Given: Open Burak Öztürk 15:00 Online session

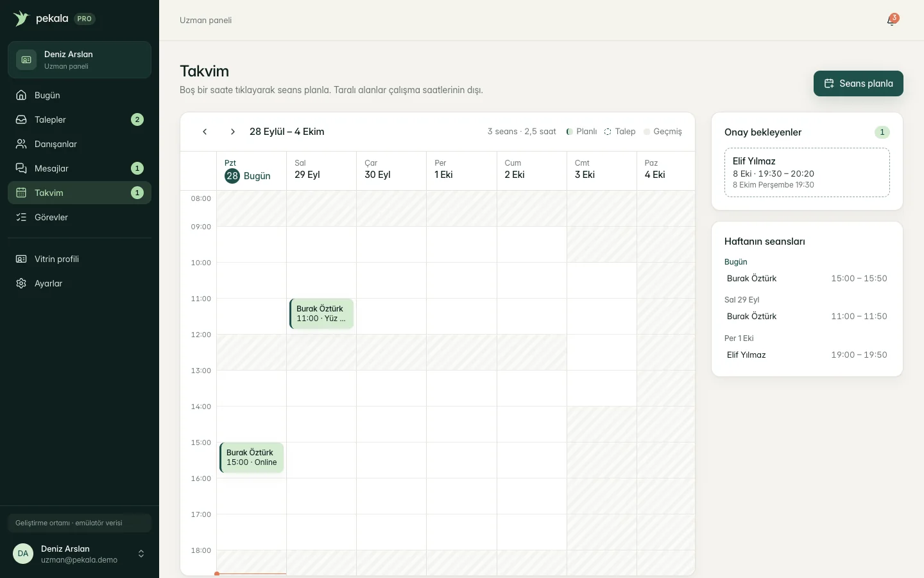Looking at the screenshot, I should coord(252,457).
